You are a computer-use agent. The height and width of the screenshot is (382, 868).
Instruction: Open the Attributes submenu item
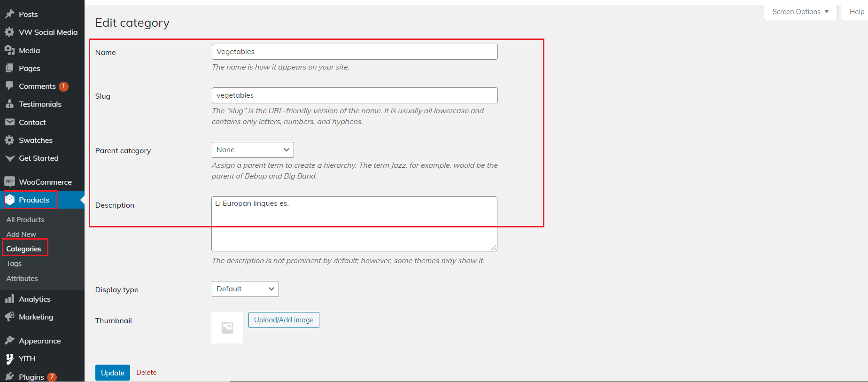[22, 279]
